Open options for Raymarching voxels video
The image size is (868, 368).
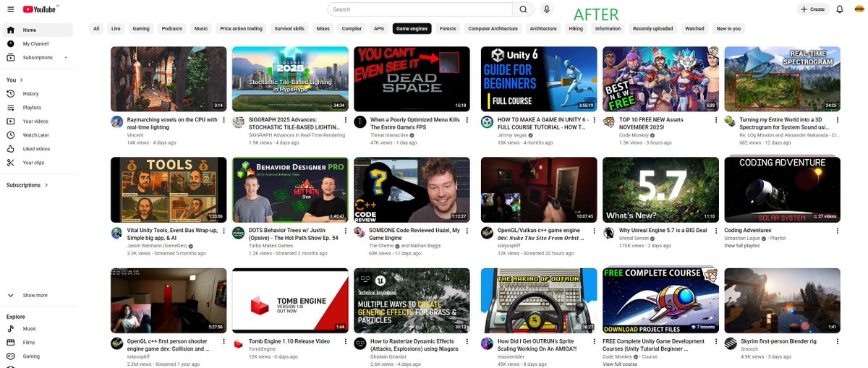point(224,120)
